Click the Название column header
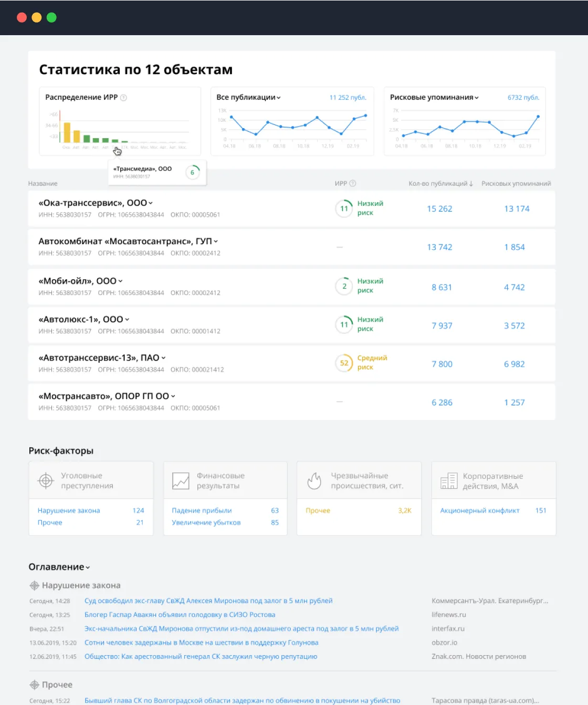Viewport: 588px width, 705px height. coord(43,184)
